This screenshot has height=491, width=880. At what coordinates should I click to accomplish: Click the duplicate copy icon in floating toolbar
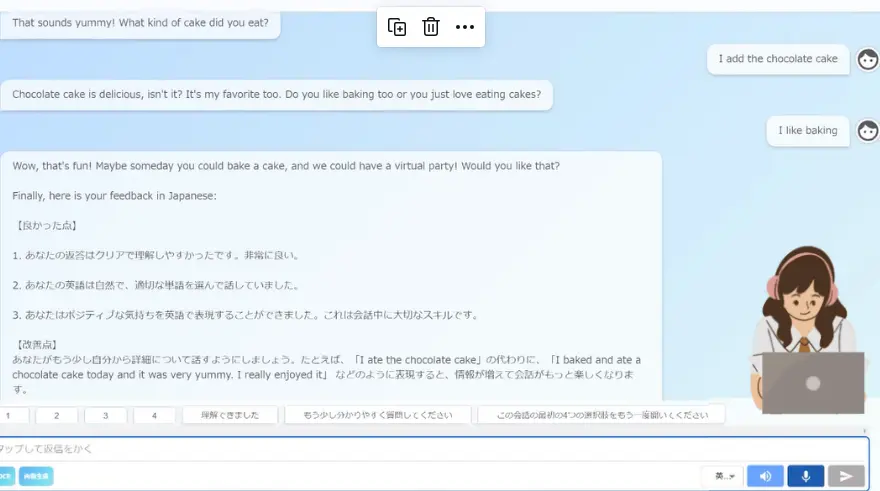397,27
